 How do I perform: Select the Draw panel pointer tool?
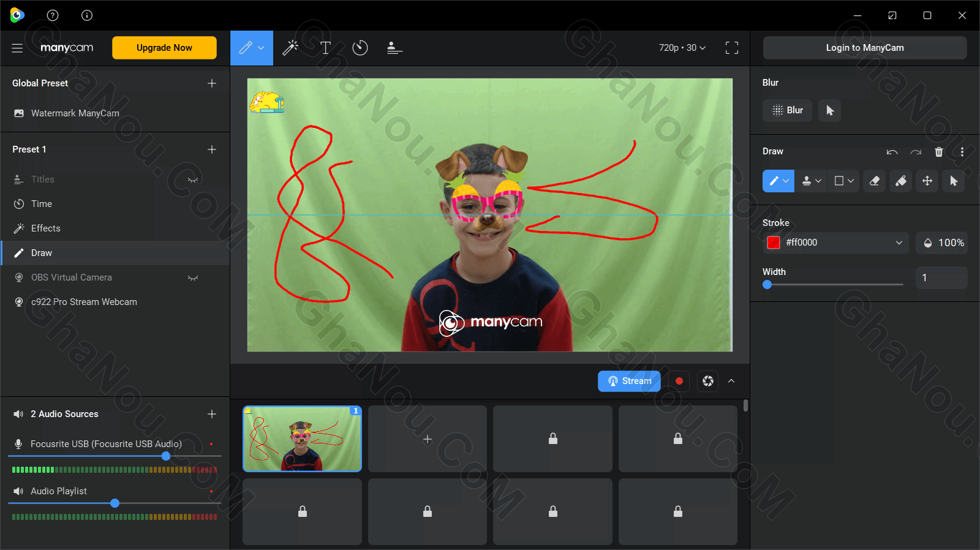pyautogui.click(x=954, y=181)
